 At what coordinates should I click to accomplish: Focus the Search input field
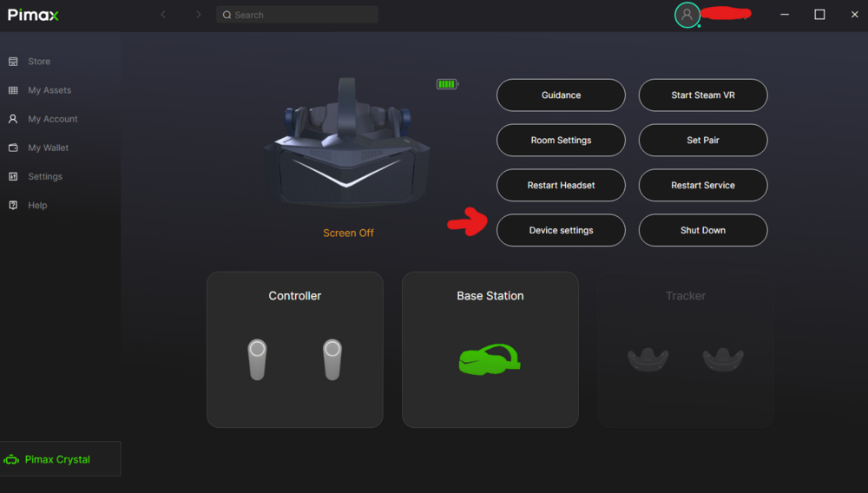click(x=297, y=15)
